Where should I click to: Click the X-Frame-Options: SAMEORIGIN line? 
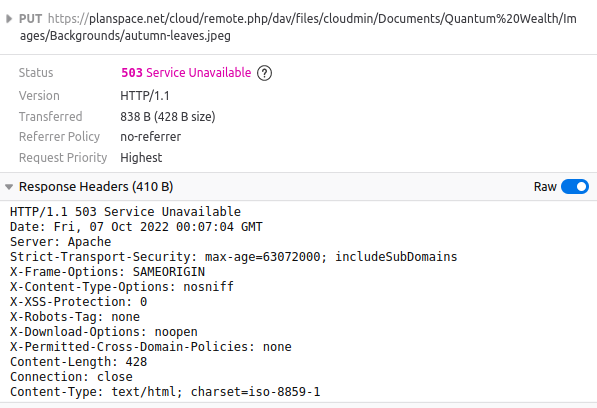click(x=107, y=272)
